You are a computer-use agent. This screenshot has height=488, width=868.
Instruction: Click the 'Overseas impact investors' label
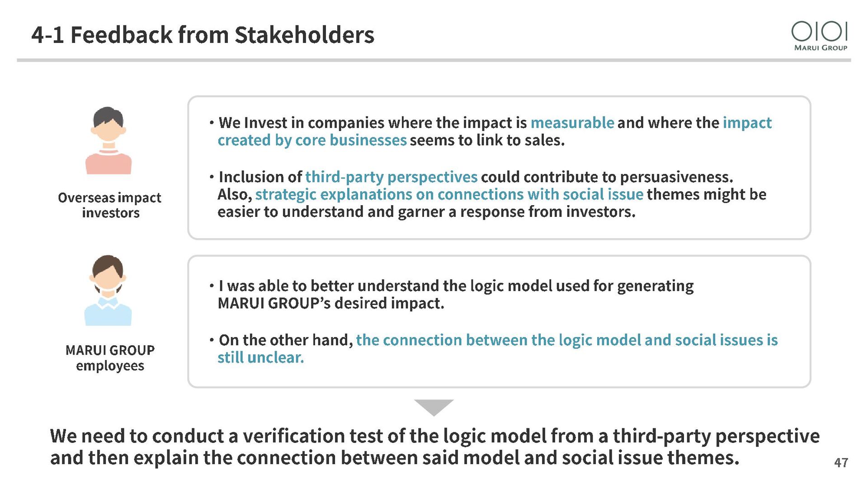point(110,205)
